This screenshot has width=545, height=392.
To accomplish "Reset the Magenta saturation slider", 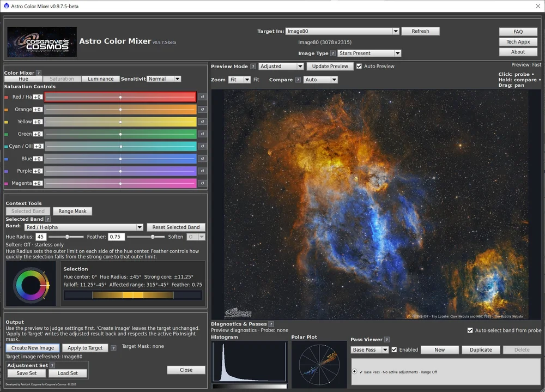I will [202, 183].
